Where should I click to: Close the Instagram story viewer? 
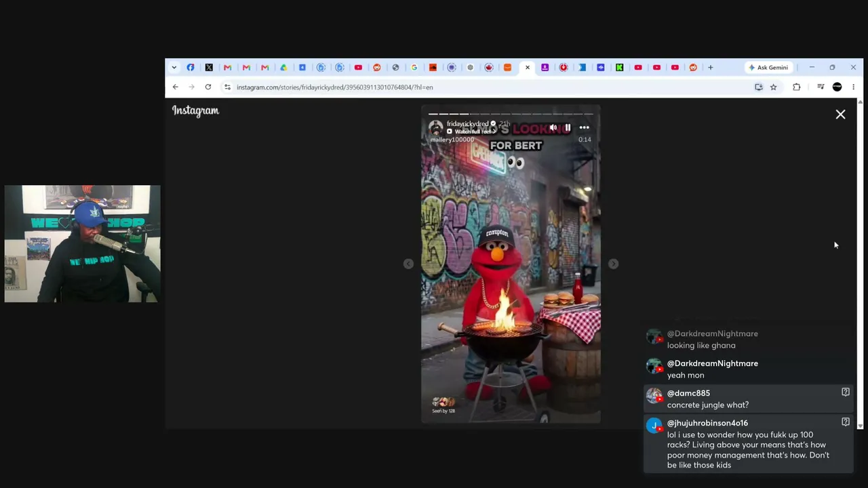coord(840,115)
